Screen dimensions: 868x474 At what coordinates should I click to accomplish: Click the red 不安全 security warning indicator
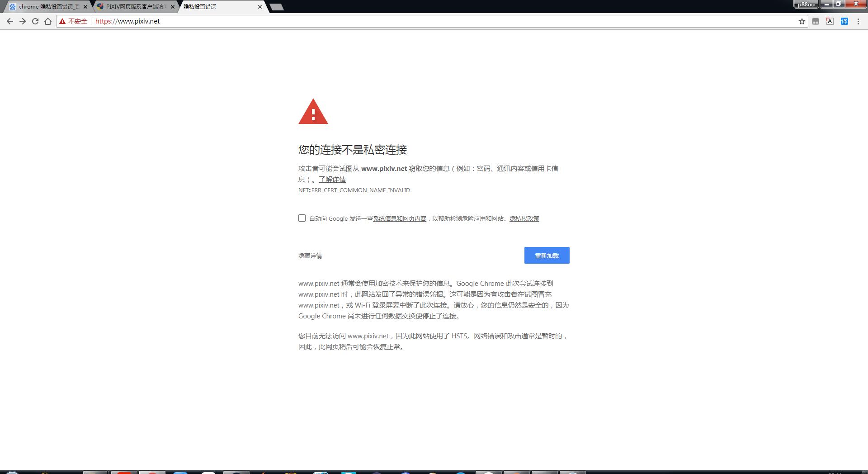coord(73,21)
